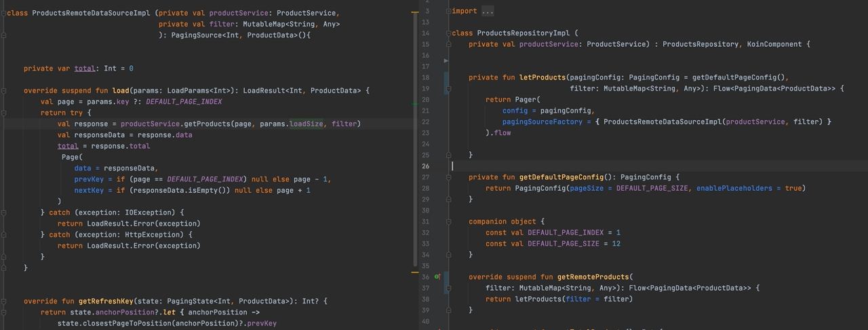This screenshot has height=330, width=868.
Task: Click line number 20 in the right gutter
Action: pyautogui.click(x=425, y=99)
